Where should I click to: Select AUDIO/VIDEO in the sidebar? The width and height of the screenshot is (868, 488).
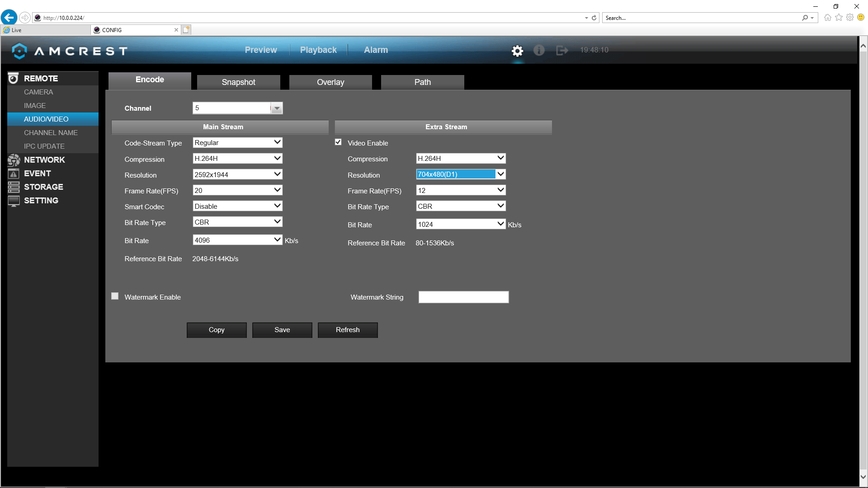(x=52, y=119)
